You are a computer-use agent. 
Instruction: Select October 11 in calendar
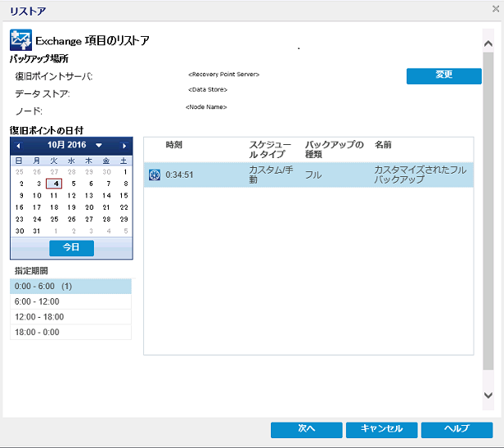pyautogui.click(x=54, y=196)
